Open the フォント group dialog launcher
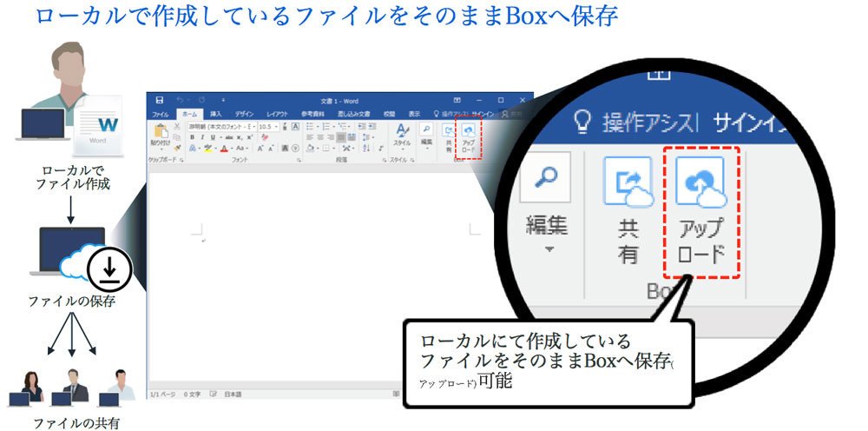 [x=299, y=160]
